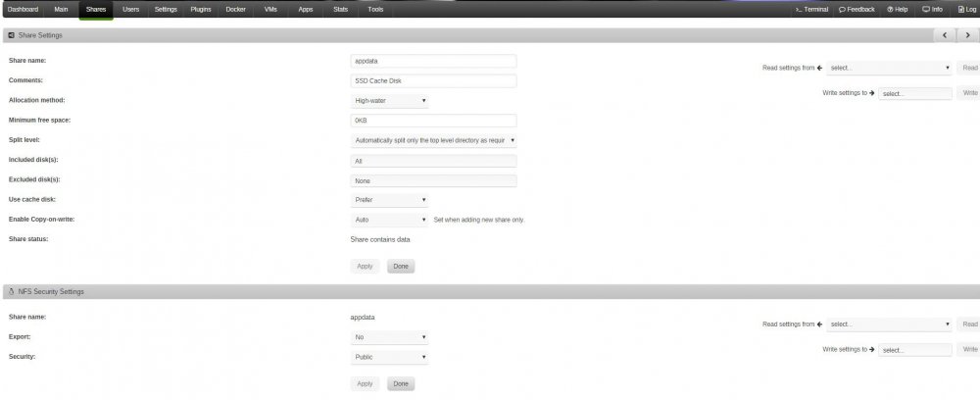Open the system Log
The width and height of the screenshot is (980, 400).
(966, 10)
